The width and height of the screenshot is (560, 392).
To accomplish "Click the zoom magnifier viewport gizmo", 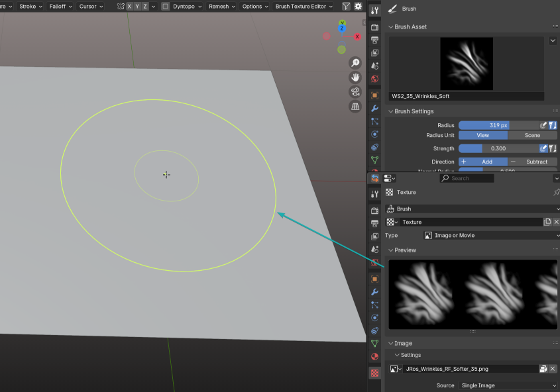I will pos(355,63).
